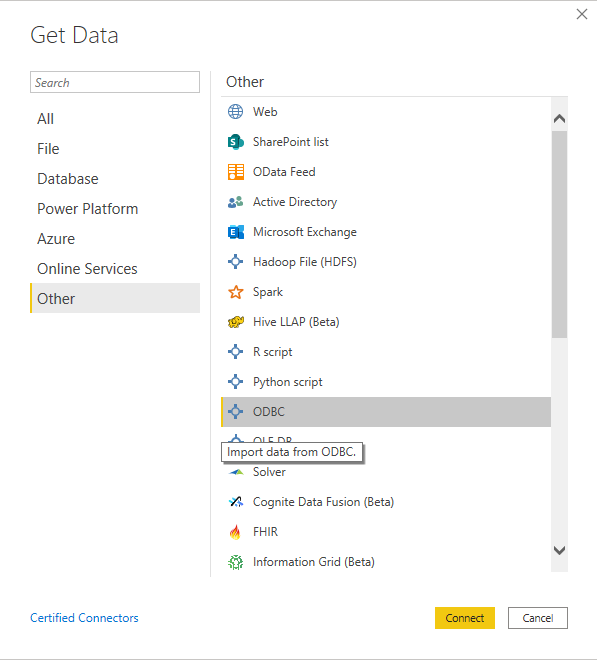Select the Hadoop File (HDFS) text label
Viewport: 597px width, 663px height.
(305, 262)
